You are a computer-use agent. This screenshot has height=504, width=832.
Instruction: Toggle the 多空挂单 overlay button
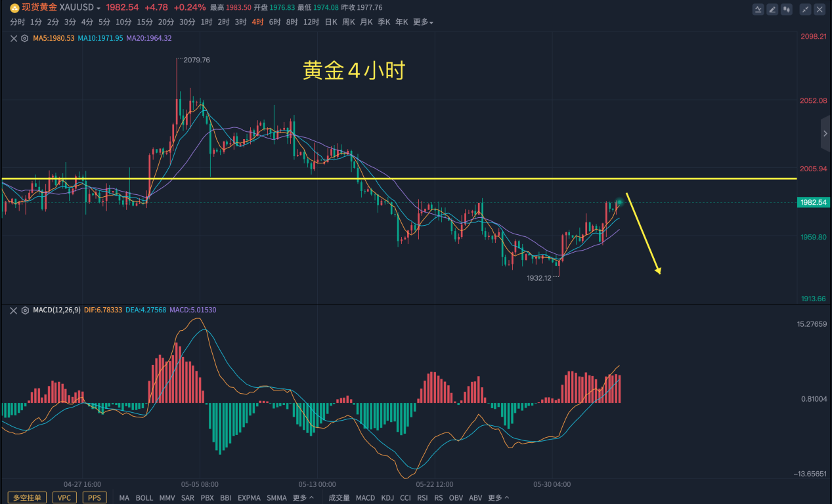[27, 497]
